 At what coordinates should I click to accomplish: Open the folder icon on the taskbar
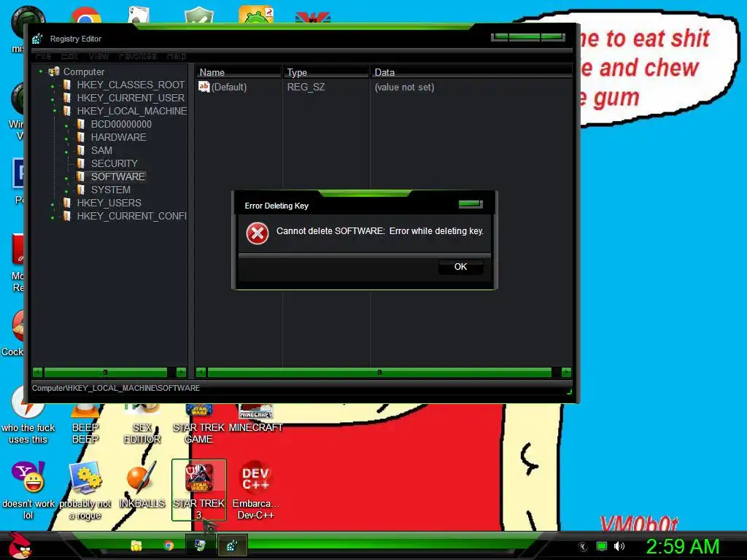(136, 545)
